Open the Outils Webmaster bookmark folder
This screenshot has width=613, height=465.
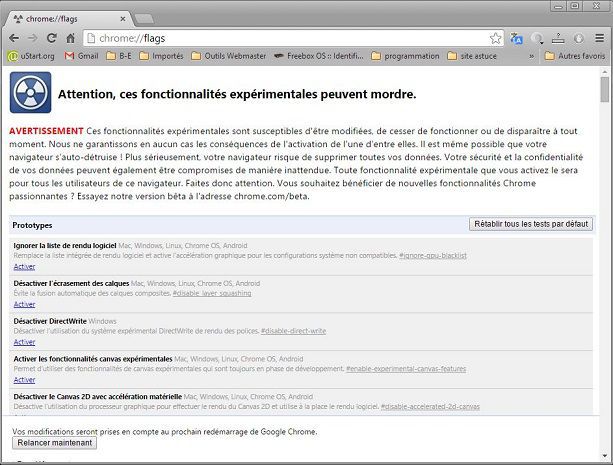229,56
